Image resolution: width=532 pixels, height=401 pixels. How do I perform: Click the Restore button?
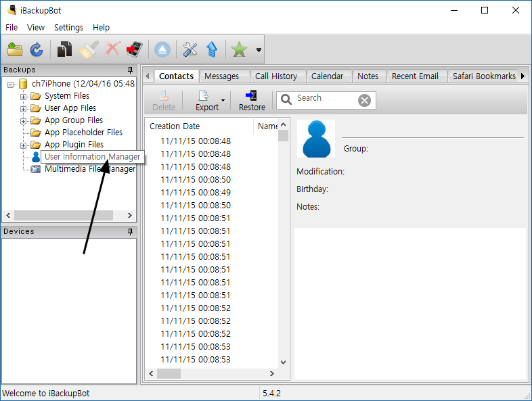pos(252,101)
